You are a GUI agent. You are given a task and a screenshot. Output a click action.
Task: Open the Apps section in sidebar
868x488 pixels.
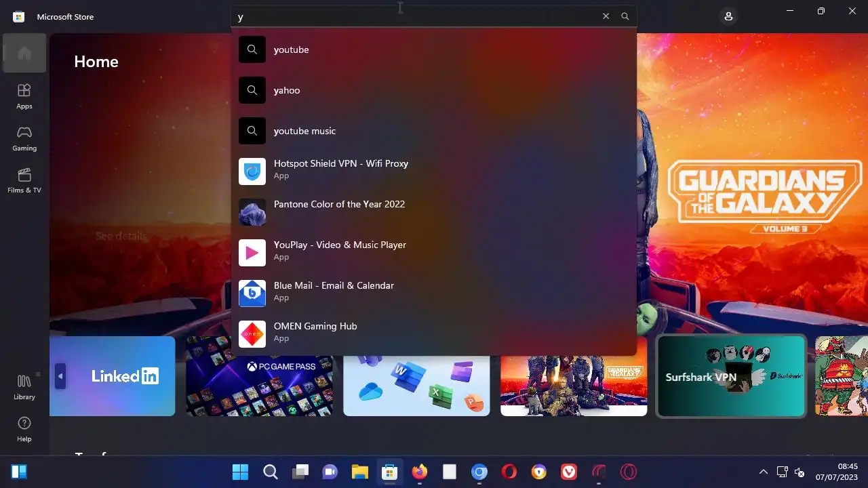tap(24, 96)
